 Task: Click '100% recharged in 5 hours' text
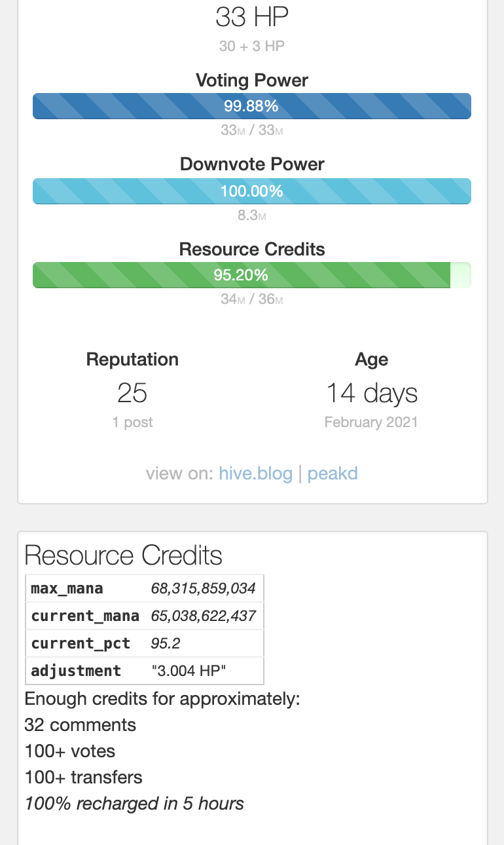pyautogui.click(x=134, y=804)
